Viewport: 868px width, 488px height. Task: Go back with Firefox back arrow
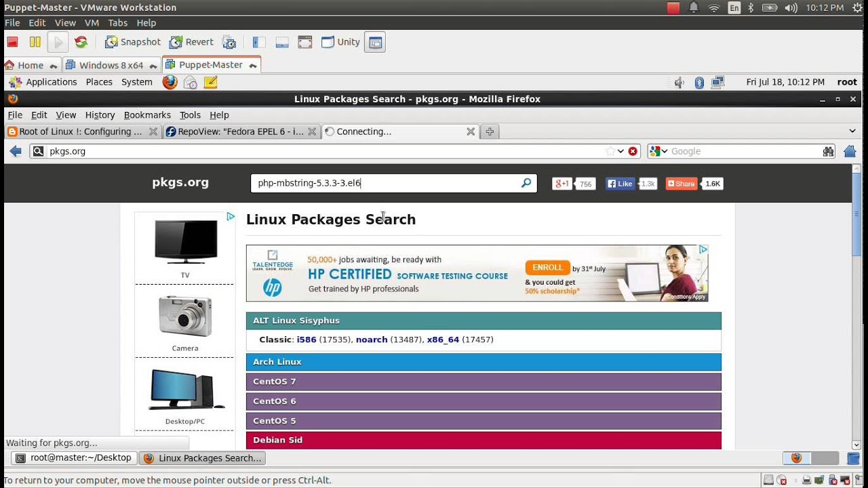(x=16, y=151)
